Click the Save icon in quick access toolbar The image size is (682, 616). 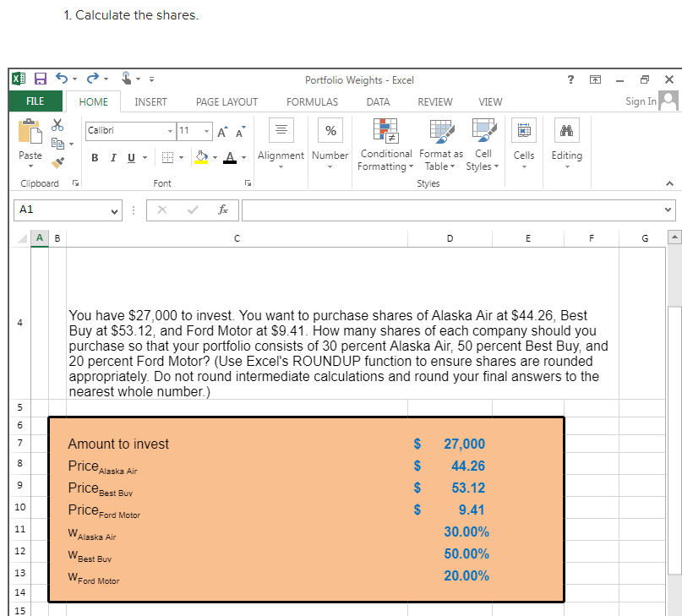(x=40, y=79)
